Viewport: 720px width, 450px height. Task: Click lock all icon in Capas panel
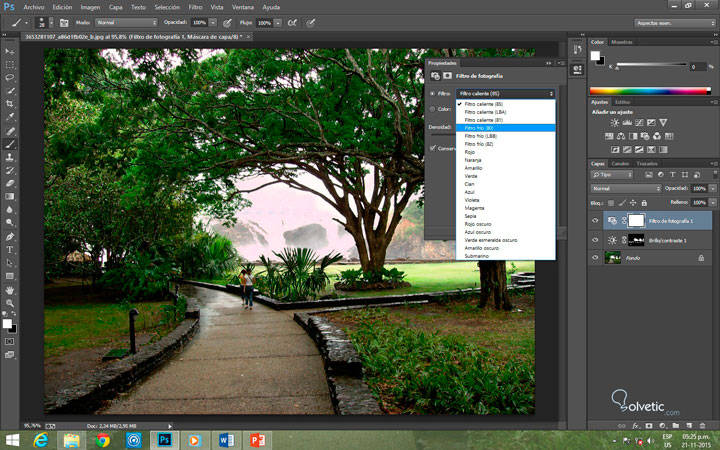coord(644,202)
